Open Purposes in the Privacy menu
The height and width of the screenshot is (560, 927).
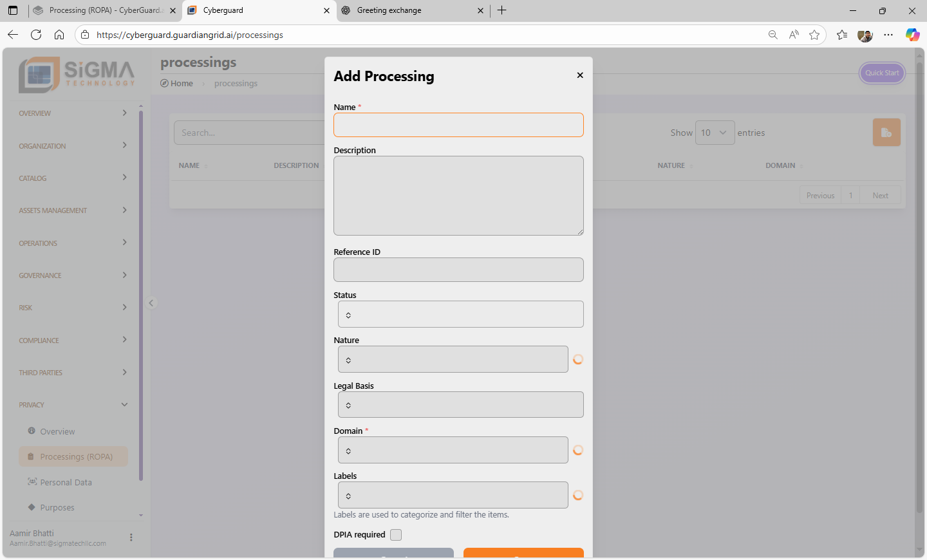pyautogui.click(x=57, y=508)
